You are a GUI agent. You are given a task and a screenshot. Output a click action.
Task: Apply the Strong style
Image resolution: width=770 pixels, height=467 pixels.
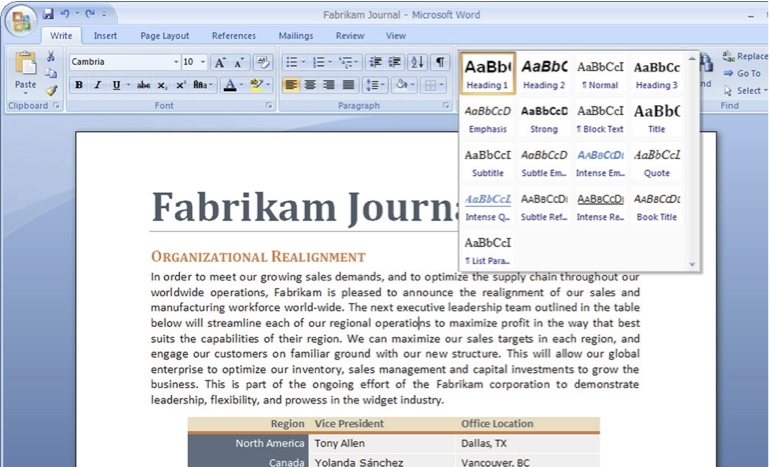click(x=544, y=118)
